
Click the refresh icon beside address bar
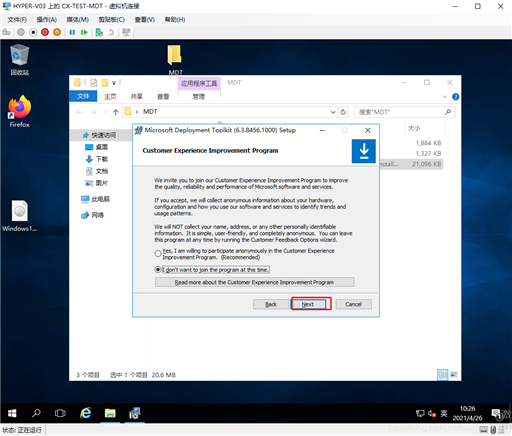[343, 112]
